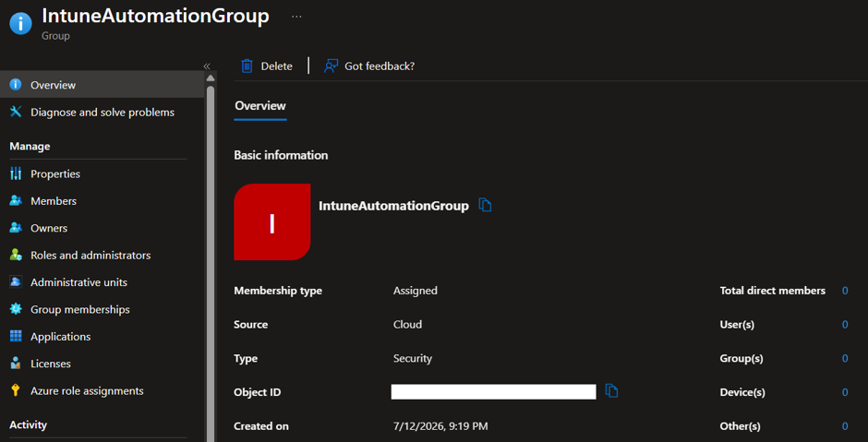Image resolution: width=868 pixels, height=442 pixels.
Task: Select the Overview tab
Action: click(260, 106)
